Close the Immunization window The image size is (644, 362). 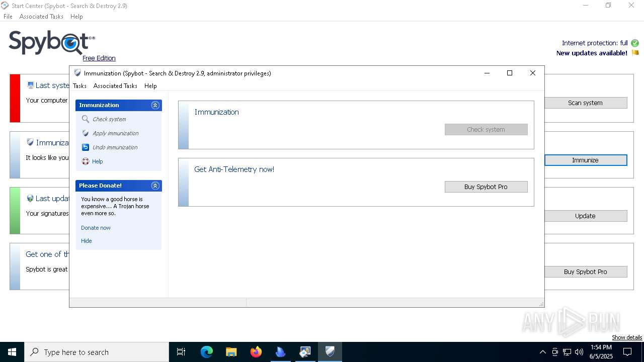click(x=533, y=73)
